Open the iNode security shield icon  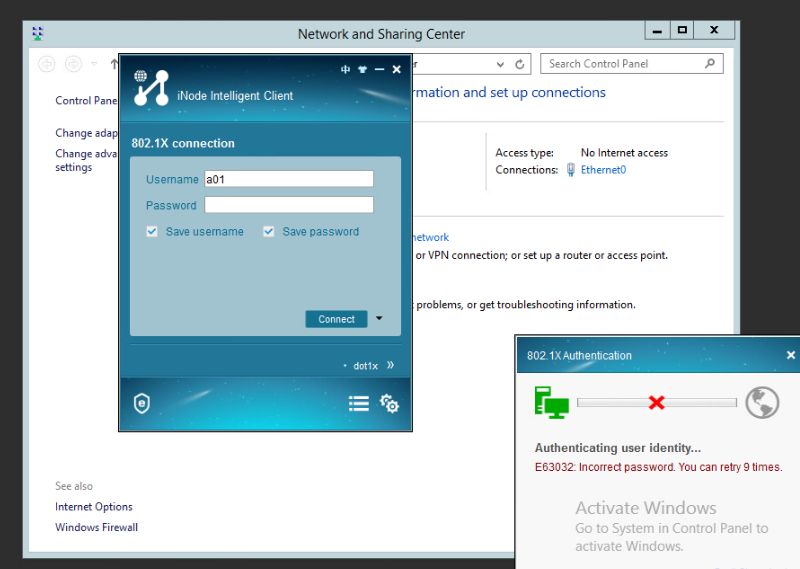[x=142, y=404]
